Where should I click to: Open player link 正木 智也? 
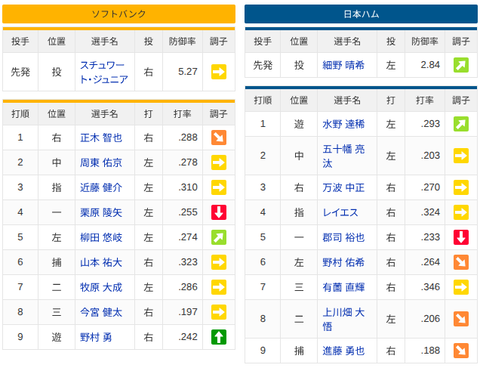click(101, 138)
